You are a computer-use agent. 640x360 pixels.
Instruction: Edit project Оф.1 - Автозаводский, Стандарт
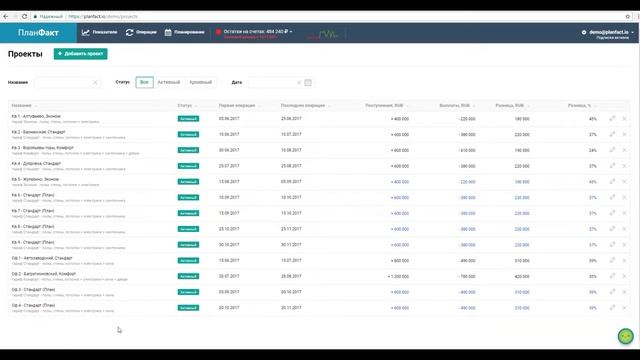click(x=612, y=260)
